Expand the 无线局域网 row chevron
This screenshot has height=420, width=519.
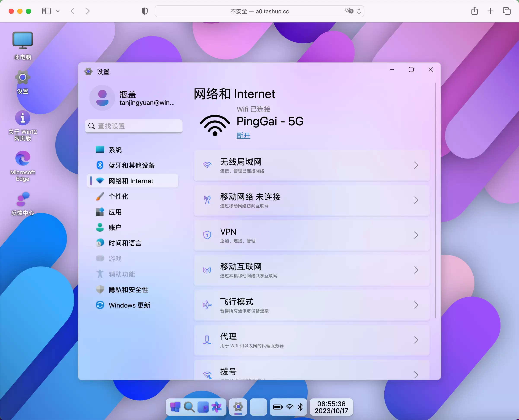pos(416,165)
